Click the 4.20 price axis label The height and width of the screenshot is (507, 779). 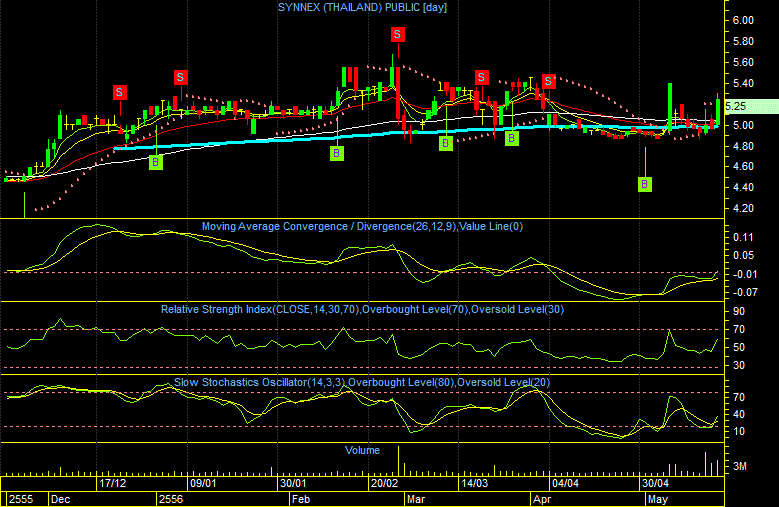point(743,208)
